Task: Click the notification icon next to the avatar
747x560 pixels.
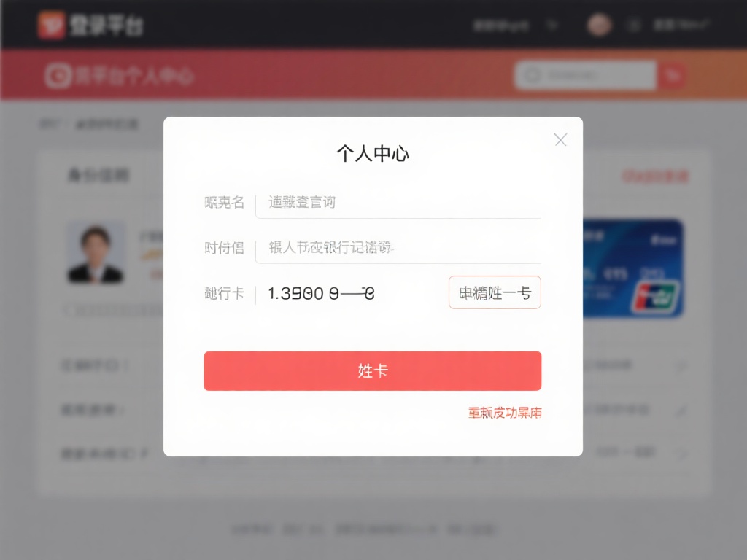Action: pos(633,24)
